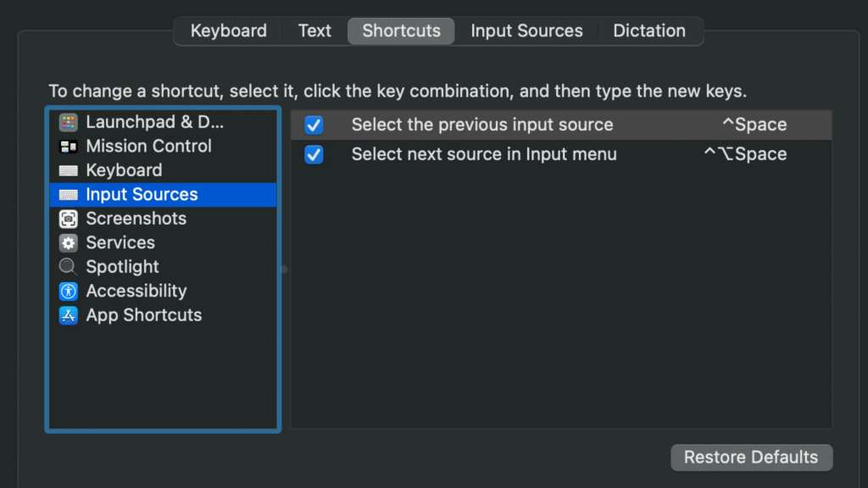Open the Text tab
Screen dimensions: 868x488
(314, 31)
